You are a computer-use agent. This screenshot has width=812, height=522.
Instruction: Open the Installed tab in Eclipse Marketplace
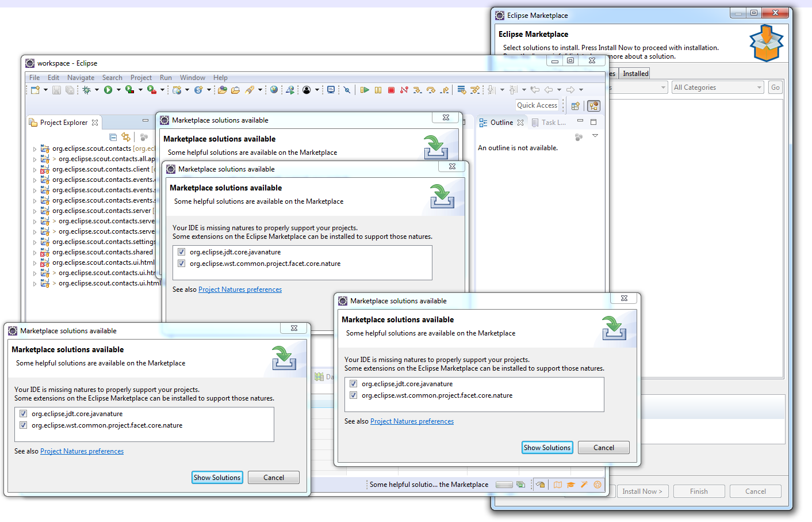pos(635,74)
